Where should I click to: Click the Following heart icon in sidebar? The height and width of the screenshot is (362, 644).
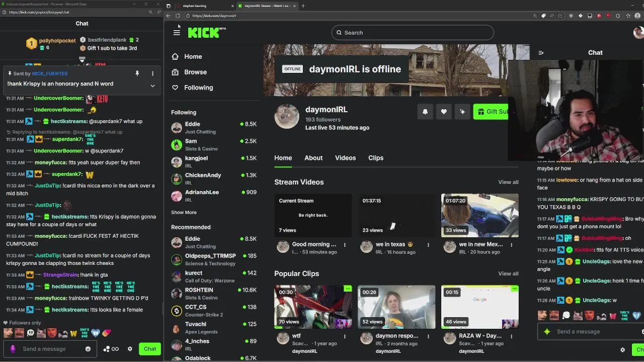coord(175,87)
